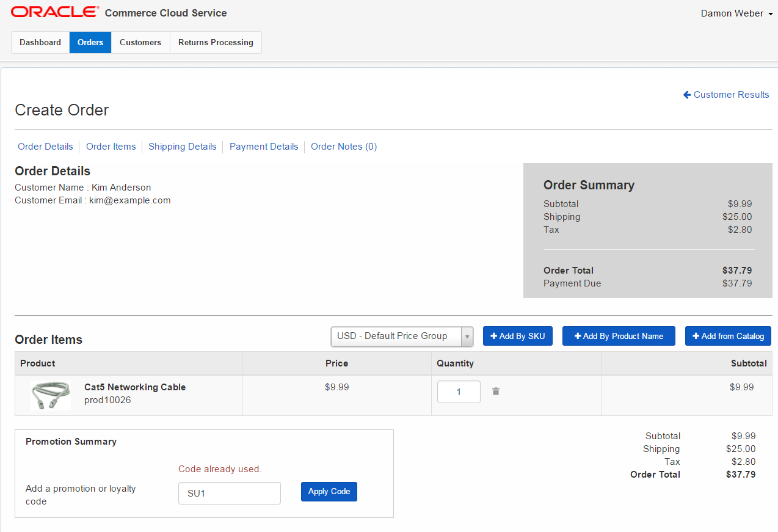Go to Shipping Details link

point(183,147)
